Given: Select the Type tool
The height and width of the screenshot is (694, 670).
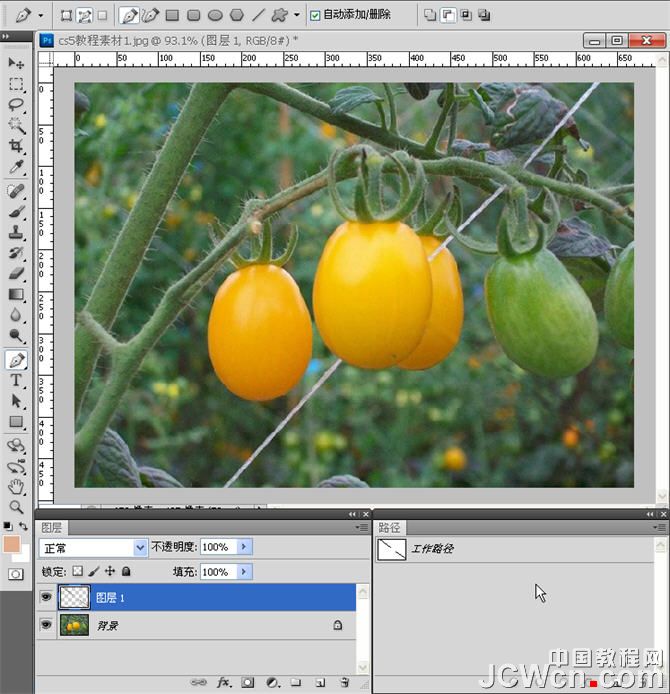Looking at the screenshot, I should point(16,381).
